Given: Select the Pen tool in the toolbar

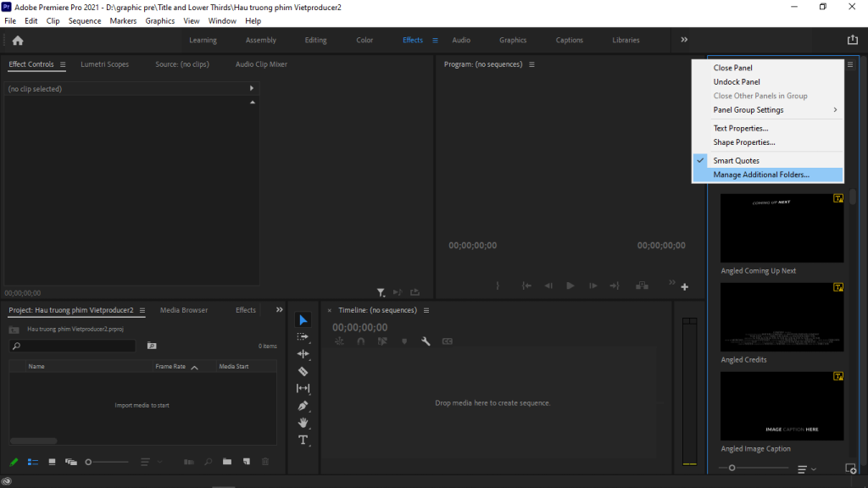Looking at the screenshot, I should tap(303, 406).
